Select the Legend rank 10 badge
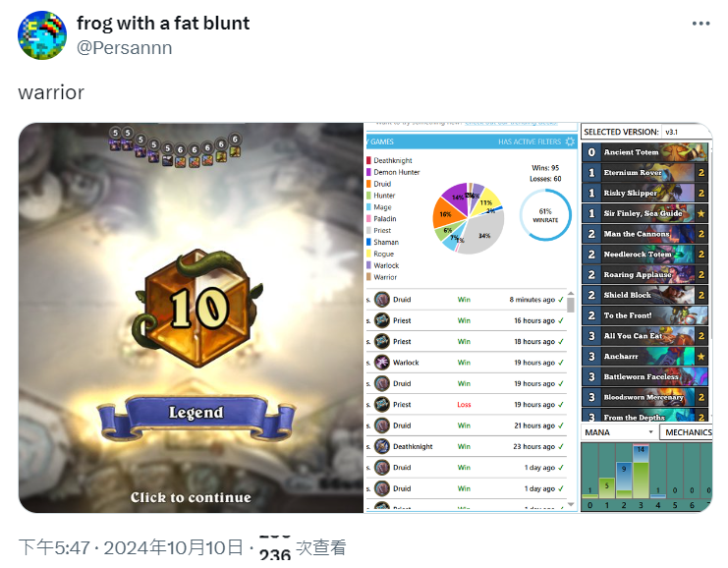728x568 pixels. click(198, 307)
